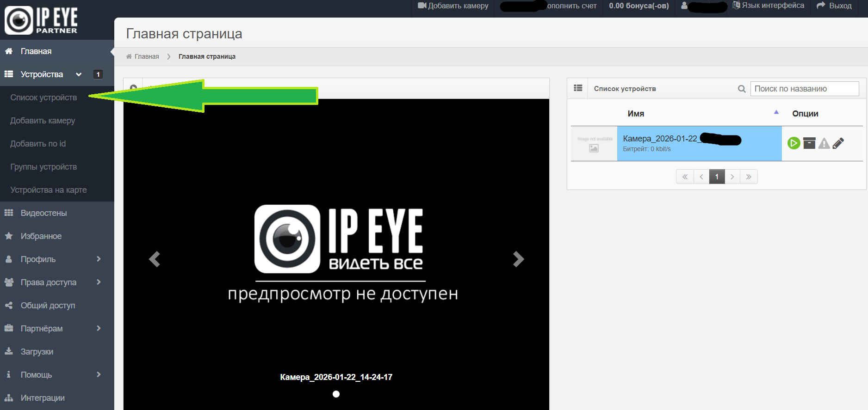Click Выход to log out
The width and height of the screenshot is (868, 410).
point(834,6)
